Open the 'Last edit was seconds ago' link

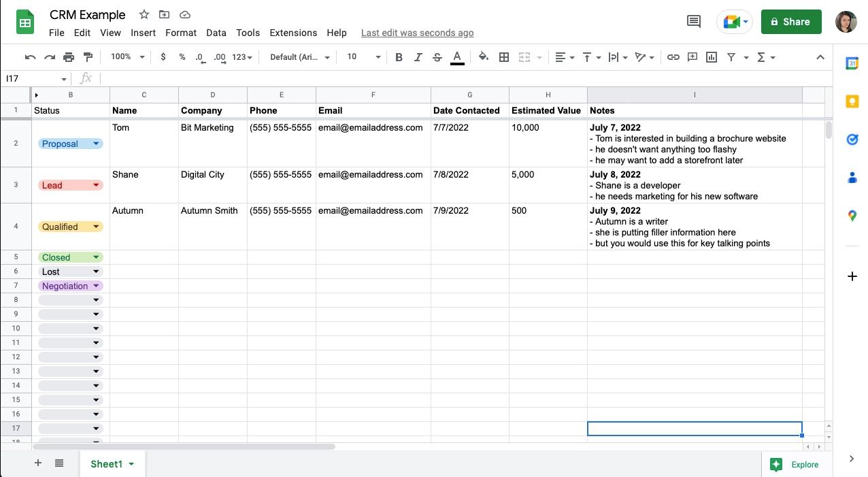417,33
